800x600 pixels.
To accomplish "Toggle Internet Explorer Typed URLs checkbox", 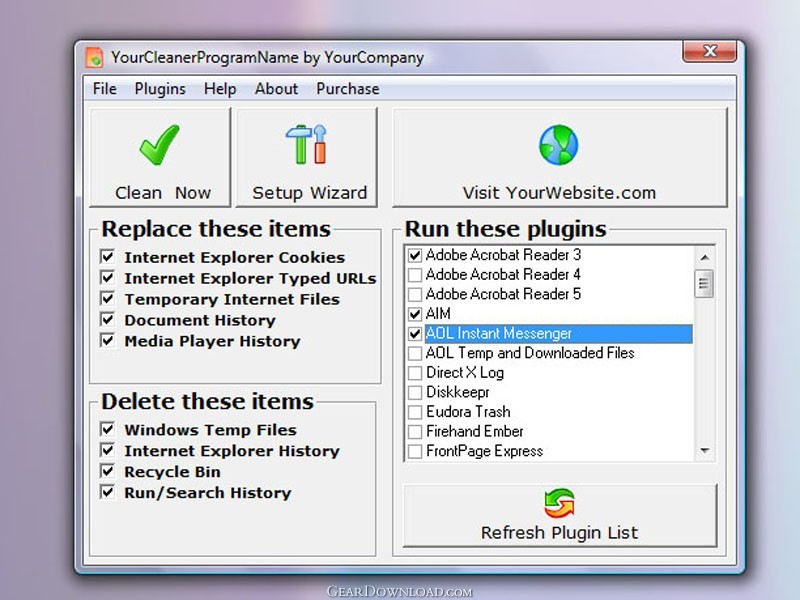I will click(x=107, y=277).
